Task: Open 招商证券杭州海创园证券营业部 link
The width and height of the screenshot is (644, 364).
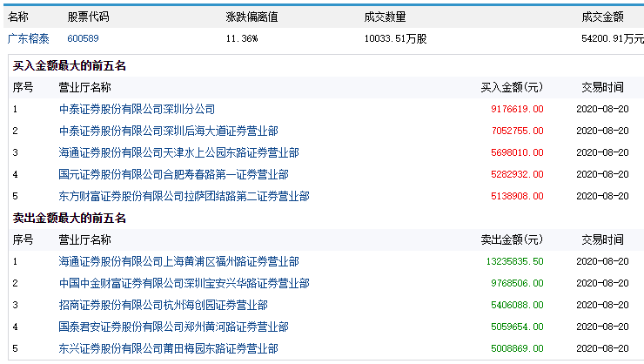Action: (164, 305)
